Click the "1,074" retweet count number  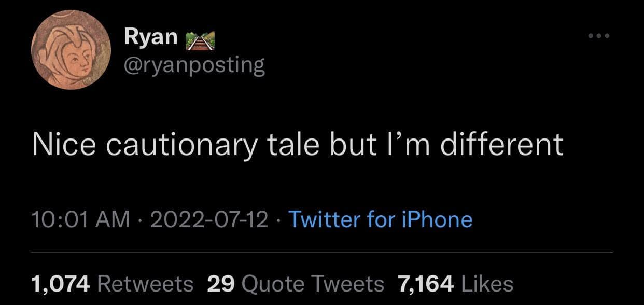tap(61, 284)
